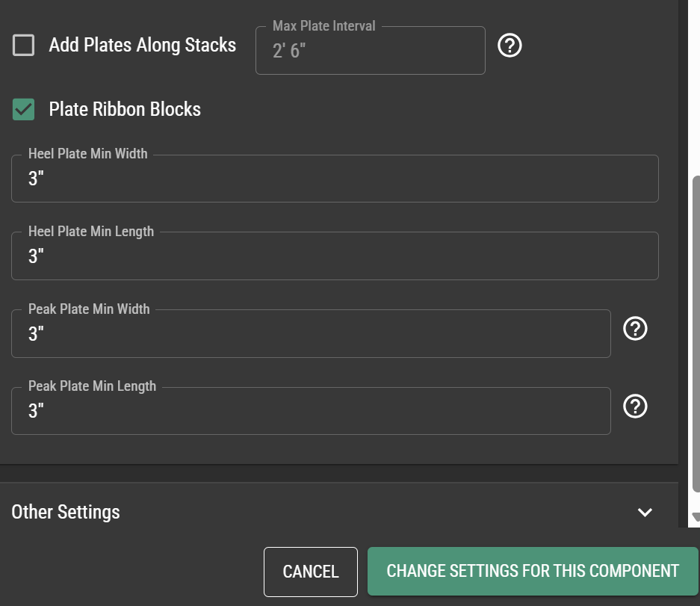Open the Other Settings section header
The width and height of the screenshot is (700, 606).
(66, 513)
